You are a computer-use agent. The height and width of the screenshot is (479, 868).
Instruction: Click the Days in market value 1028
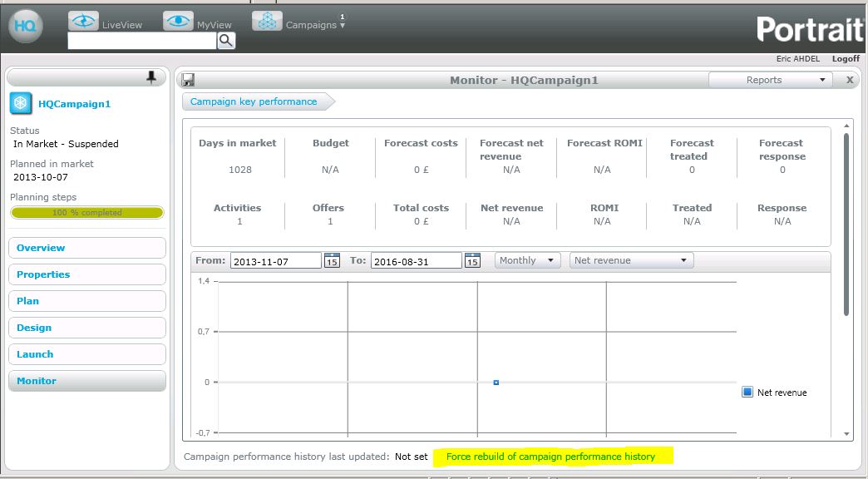240,170
